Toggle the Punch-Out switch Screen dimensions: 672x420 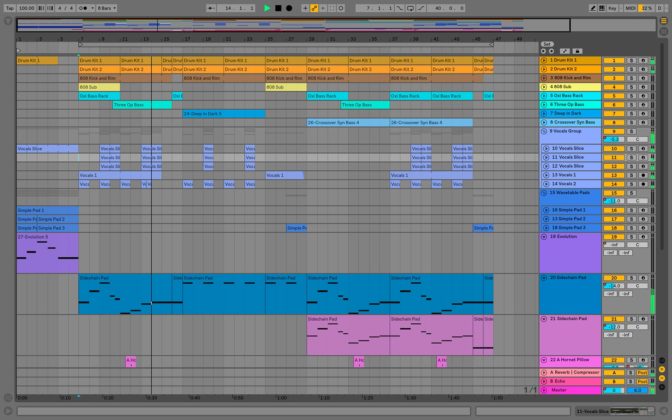pos(421,8)
